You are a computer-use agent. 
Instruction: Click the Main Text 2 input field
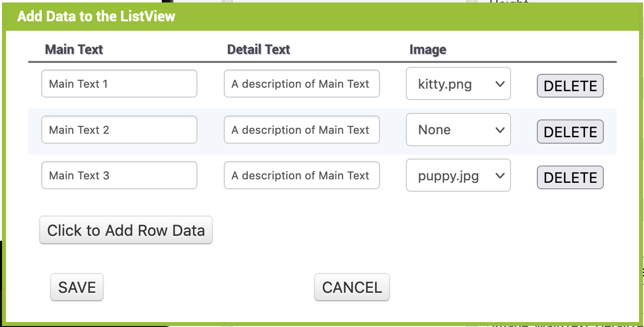(x=119, y=129)
